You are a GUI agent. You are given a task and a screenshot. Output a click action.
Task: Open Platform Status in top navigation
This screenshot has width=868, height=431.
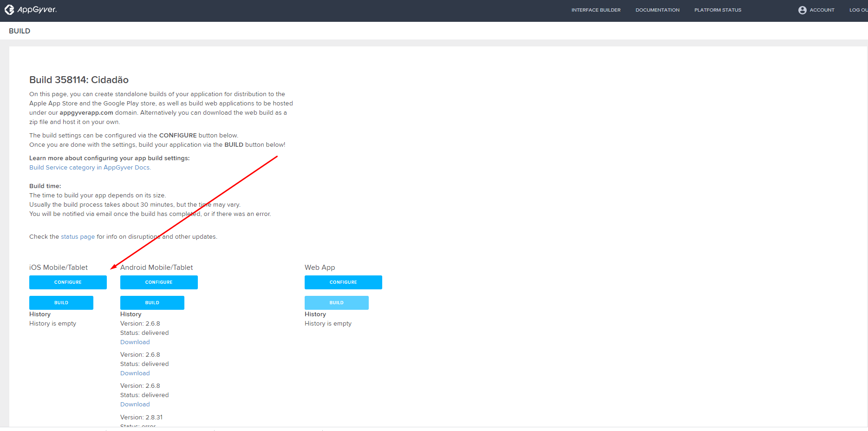tap(718, 10)
